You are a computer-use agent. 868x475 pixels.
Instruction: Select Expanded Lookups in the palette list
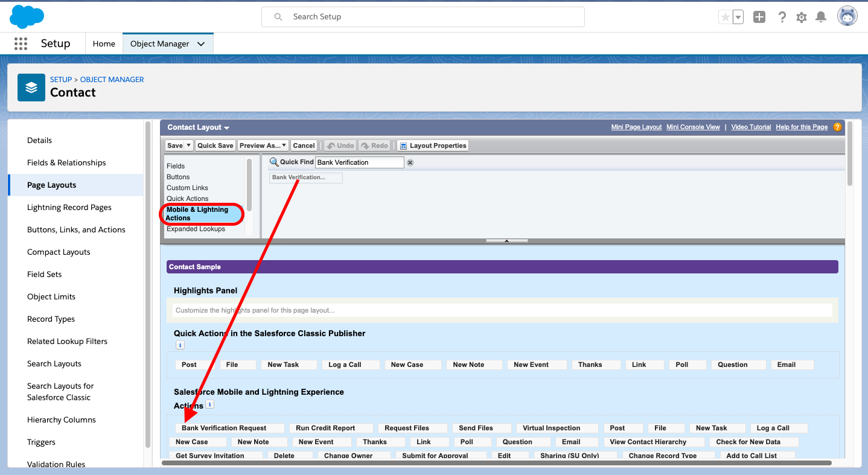pyautogui.click(x=196, y=229)
